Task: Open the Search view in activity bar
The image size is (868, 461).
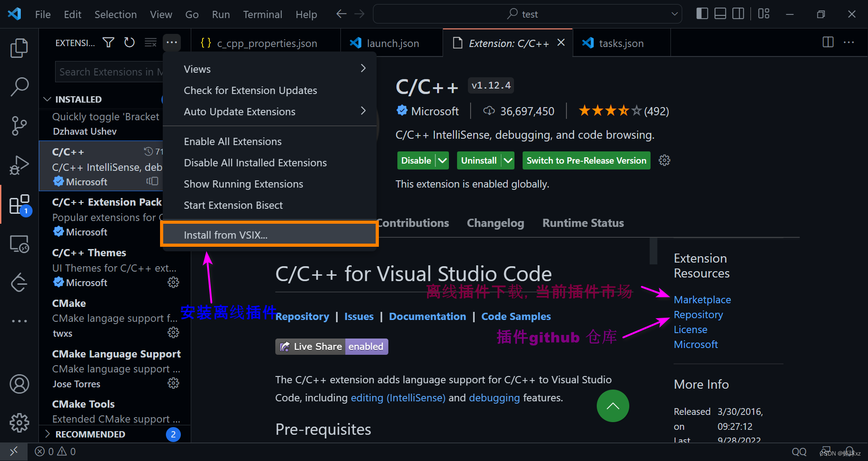Action: (19, 86)
